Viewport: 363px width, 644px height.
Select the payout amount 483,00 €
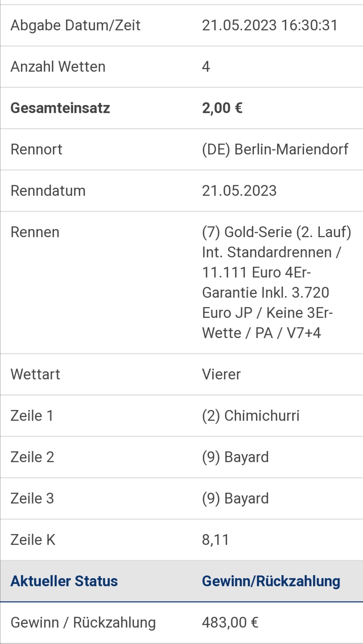point(230,622)
